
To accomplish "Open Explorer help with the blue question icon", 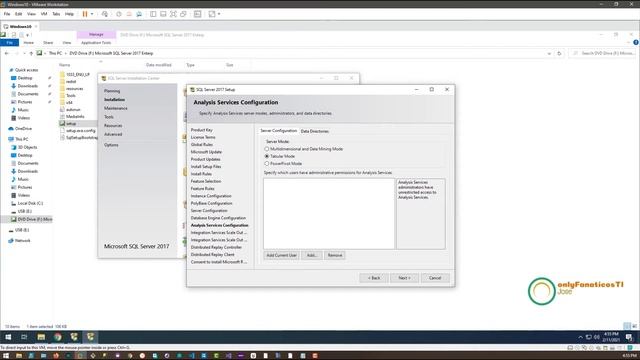I will [636, 42].
